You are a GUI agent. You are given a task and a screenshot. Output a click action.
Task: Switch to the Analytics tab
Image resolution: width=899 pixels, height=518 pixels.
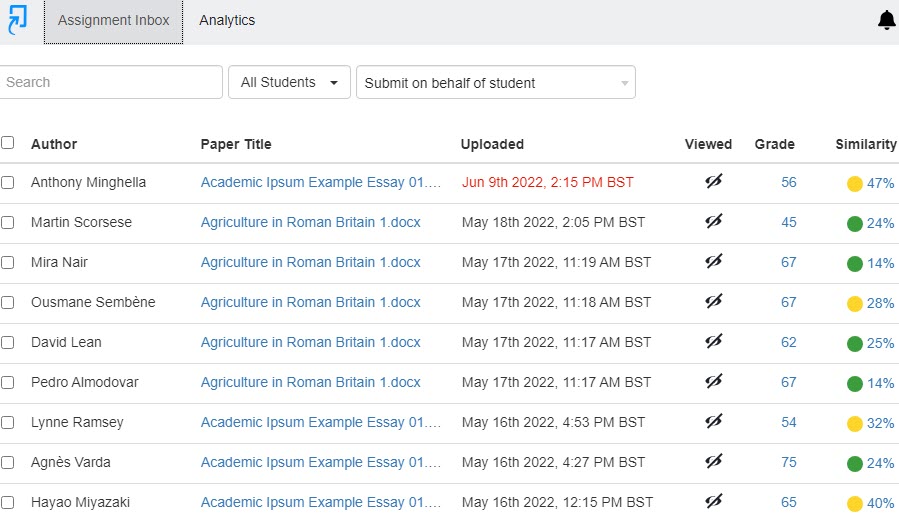[227, 20]
